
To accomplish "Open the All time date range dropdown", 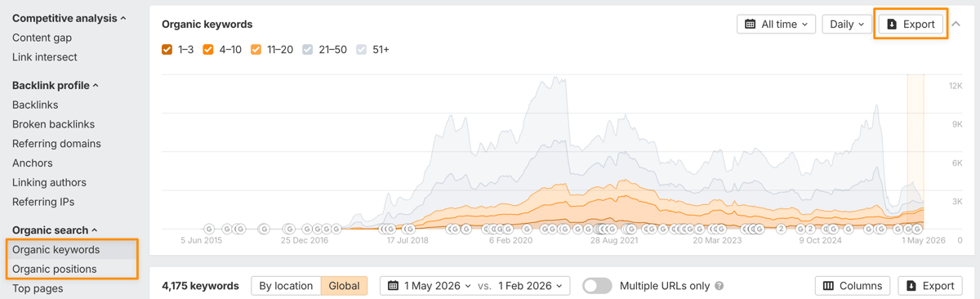I will [776, 25].
